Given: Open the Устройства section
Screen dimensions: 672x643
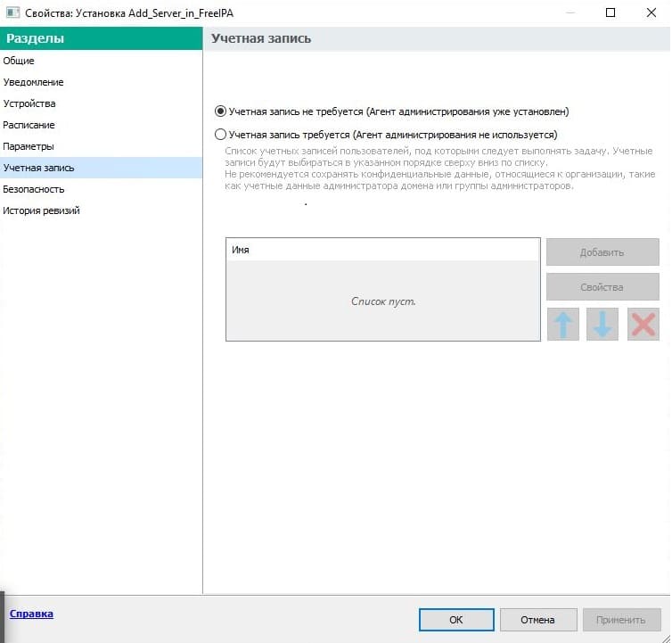Looking at the screenshot, I should tap(29, 103).
